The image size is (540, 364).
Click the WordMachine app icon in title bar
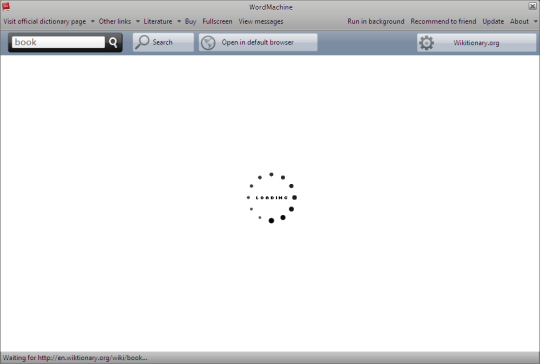tap(6, 6)
